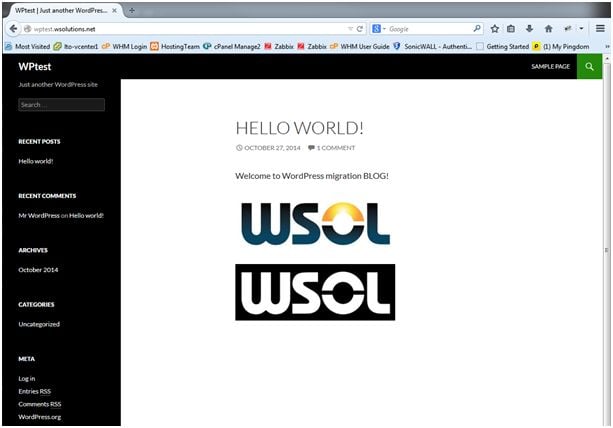The width and height of the screenshot is (613, 428).
Task: Click the colored WSOL logo image
Action: click(x=315, y=223)
